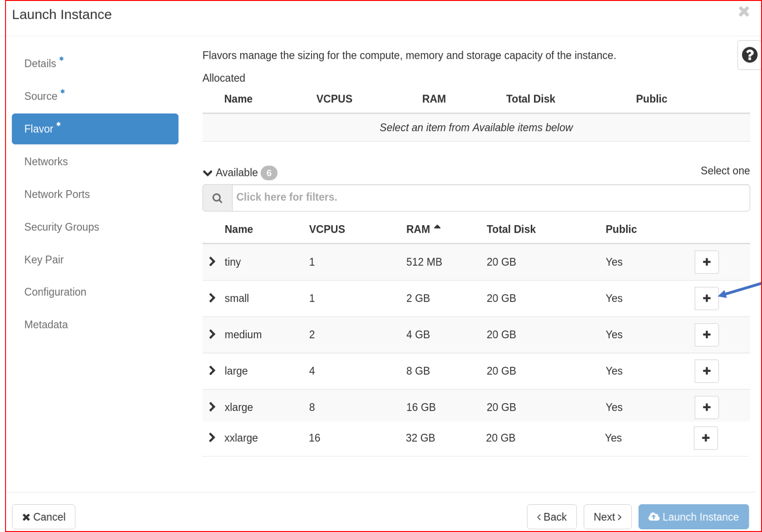Expand the medium flavor row details
Image resolution: width=762 pixels, height=532 pixels.
tap(212, 335)
